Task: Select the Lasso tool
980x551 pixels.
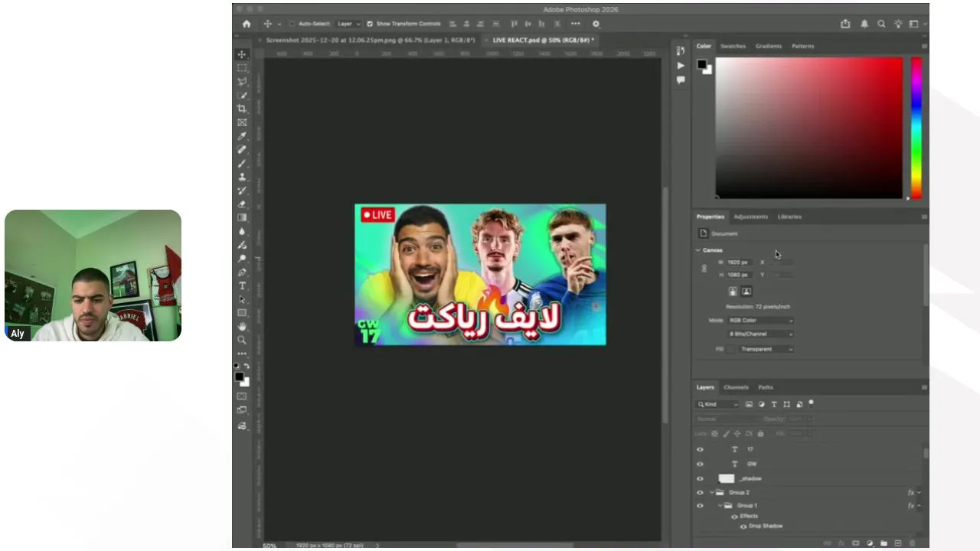Action: (x=242, y=82)
